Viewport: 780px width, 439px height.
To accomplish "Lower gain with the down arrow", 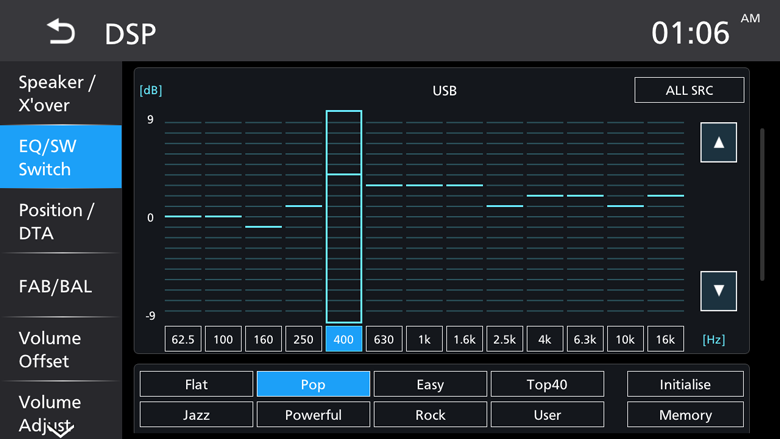I will tap(718, 291).
